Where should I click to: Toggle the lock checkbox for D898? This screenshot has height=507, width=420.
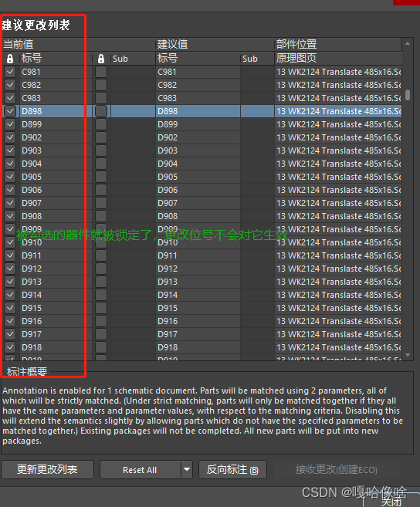[10, 111]
